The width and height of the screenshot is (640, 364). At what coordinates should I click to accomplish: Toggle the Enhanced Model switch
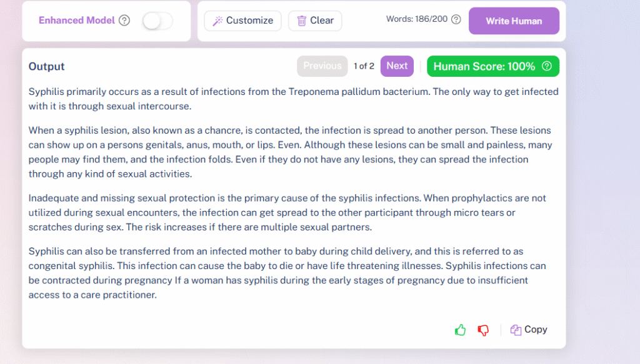tap(157, 21)
